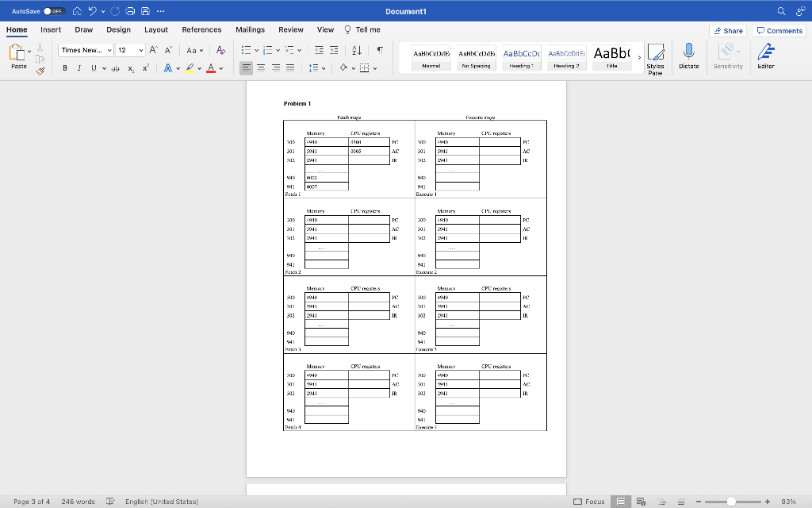Click the Sort icon
Screen dimensions: 812x508
point(356,49)
